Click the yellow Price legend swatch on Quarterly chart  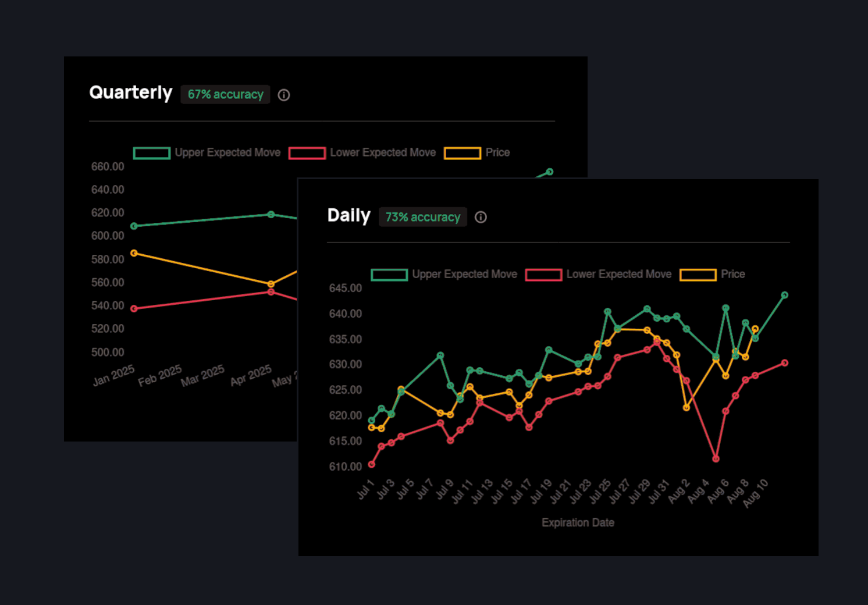(463, 152)
